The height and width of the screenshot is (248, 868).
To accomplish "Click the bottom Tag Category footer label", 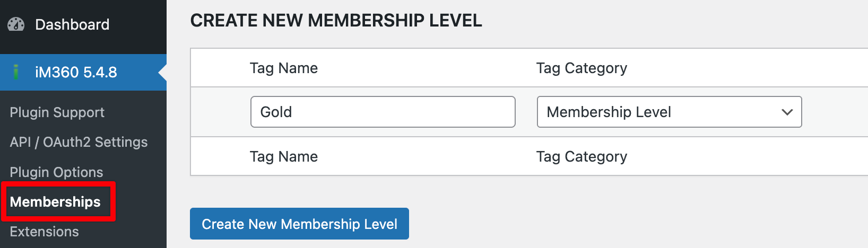I will (581, 157).
